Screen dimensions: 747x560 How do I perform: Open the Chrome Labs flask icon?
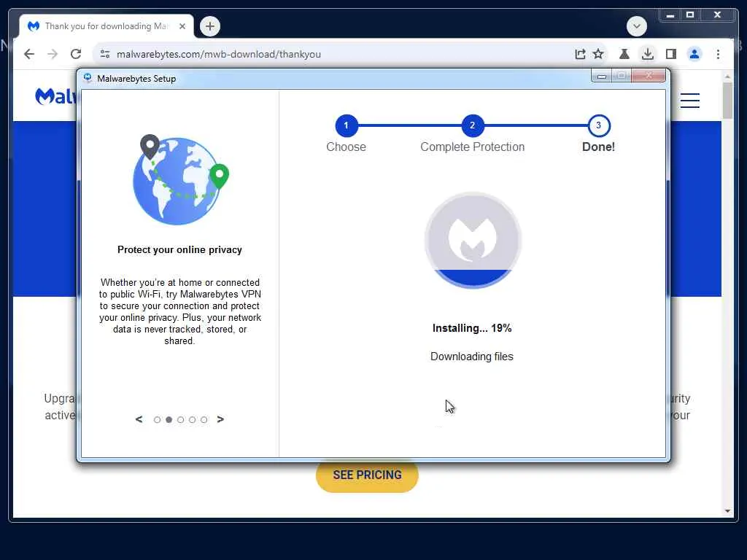click(x=624, y=54)
